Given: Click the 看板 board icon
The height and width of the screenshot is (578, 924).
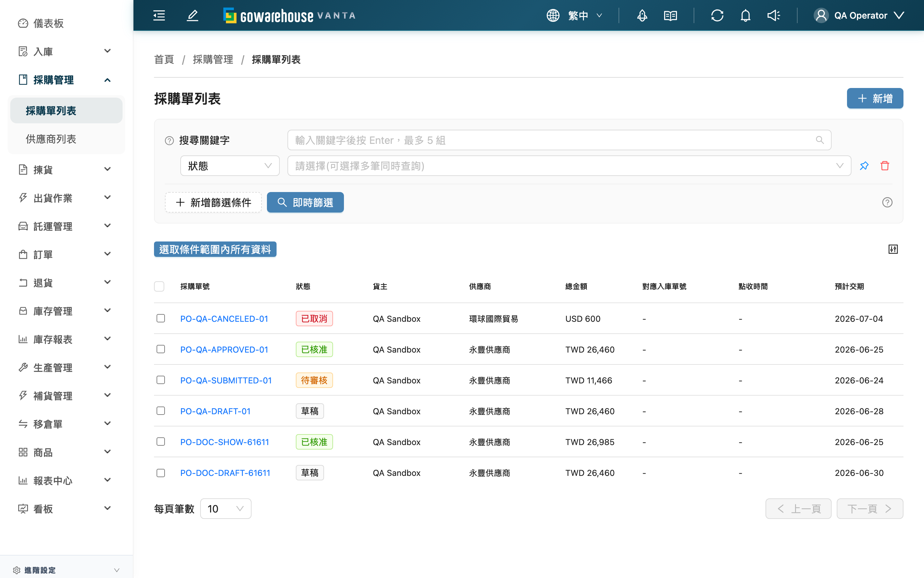Looking at the screenshot, I should coord(23,509).
